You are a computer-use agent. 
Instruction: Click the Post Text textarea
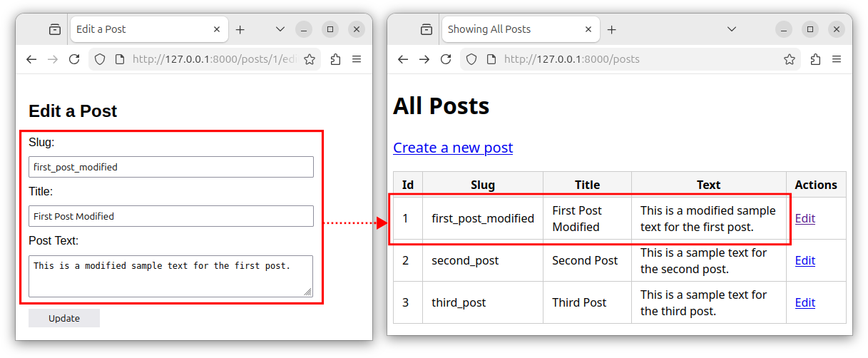171,276
